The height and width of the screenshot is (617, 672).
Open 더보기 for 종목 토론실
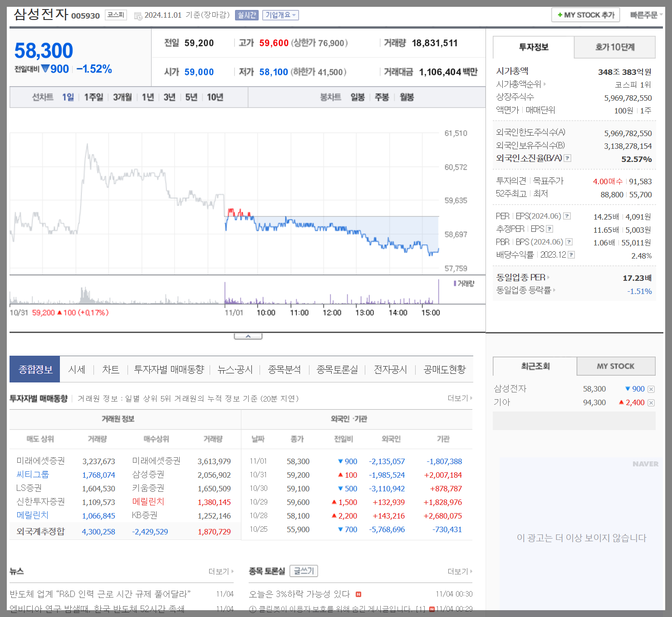coord(460,571)
